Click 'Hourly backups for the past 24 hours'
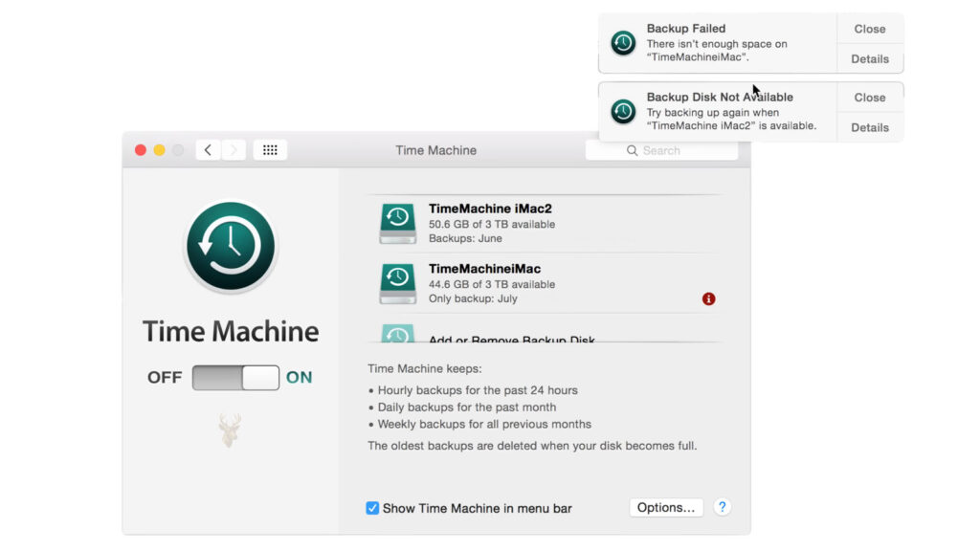Screen dimensions: 980x551 click(x=478, y=390)
